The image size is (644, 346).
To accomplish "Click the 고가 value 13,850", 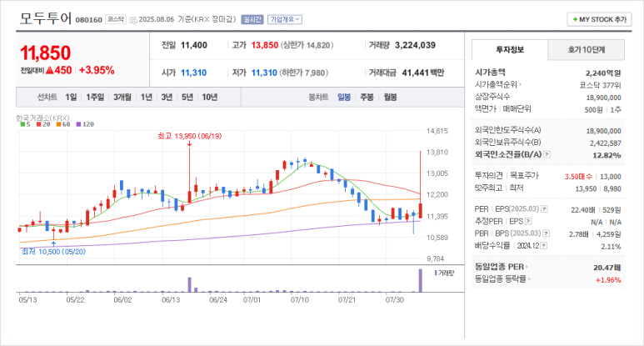I will [x=265, y=46].
